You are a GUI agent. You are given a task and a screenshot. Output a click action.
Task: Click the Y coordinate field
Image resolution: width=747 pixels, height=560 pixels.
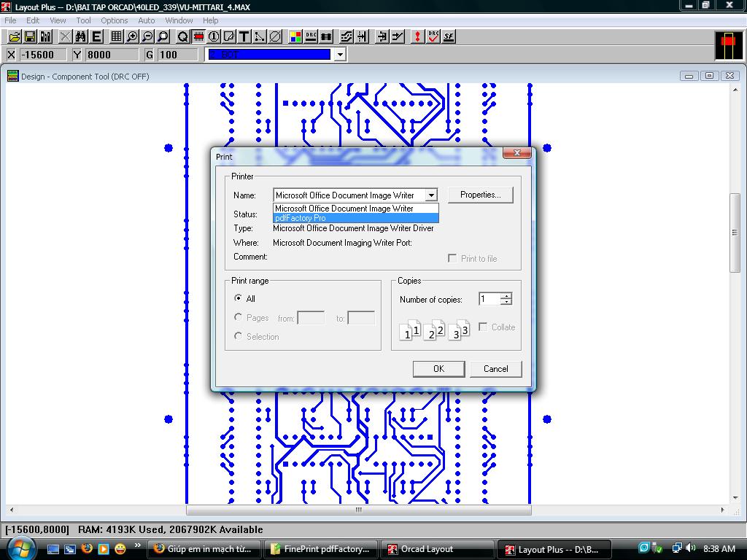(112, 55)
